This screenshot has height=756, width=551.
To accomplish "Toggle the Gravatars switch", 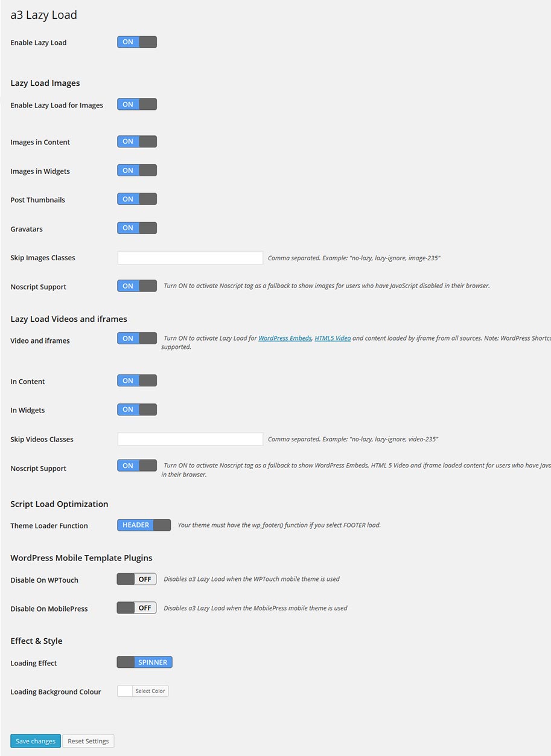I will pyautogui.click(x=137, y=228).
